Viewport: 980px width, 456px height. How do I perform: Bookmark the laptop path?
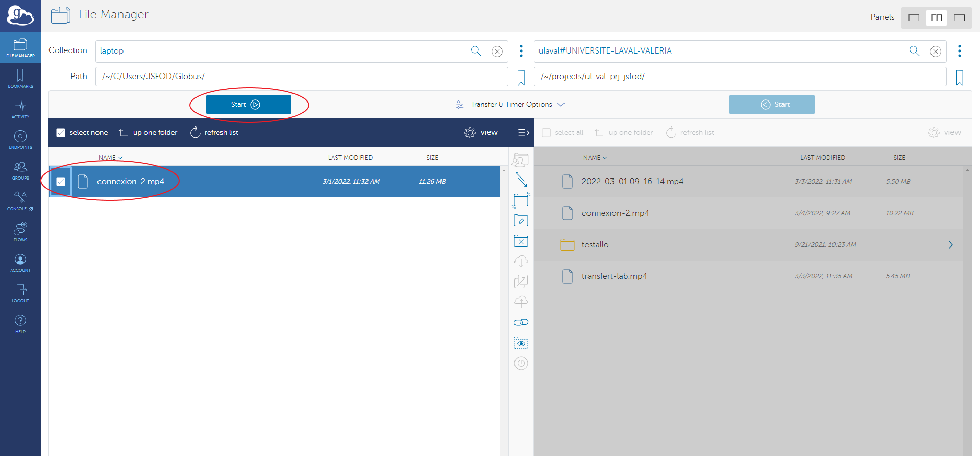point(521,78)
